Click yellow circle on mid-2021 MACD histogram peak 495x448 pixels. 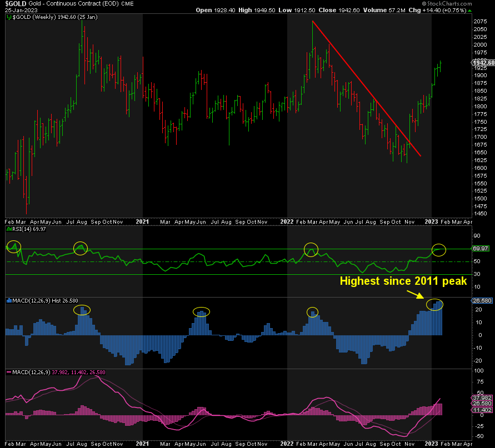(202, 312)
